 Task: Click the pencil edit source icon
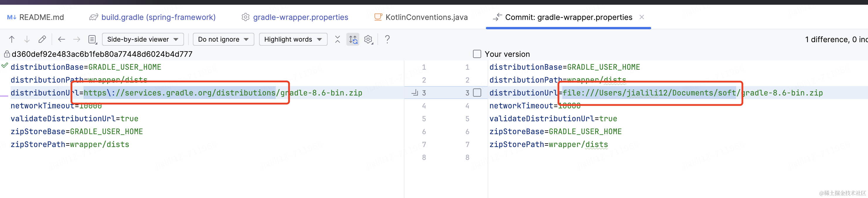coord(42,40)
